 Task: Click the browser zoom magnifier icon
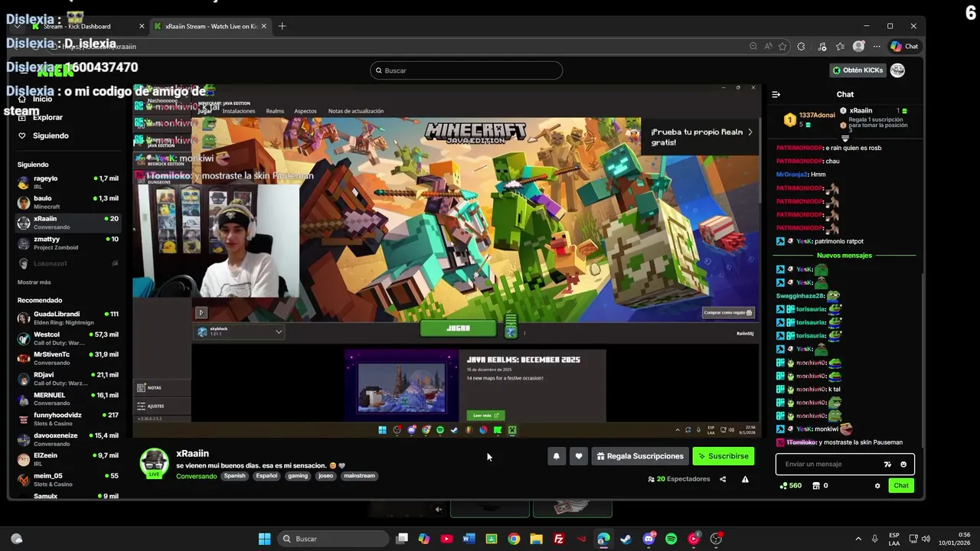coord(753,47)
